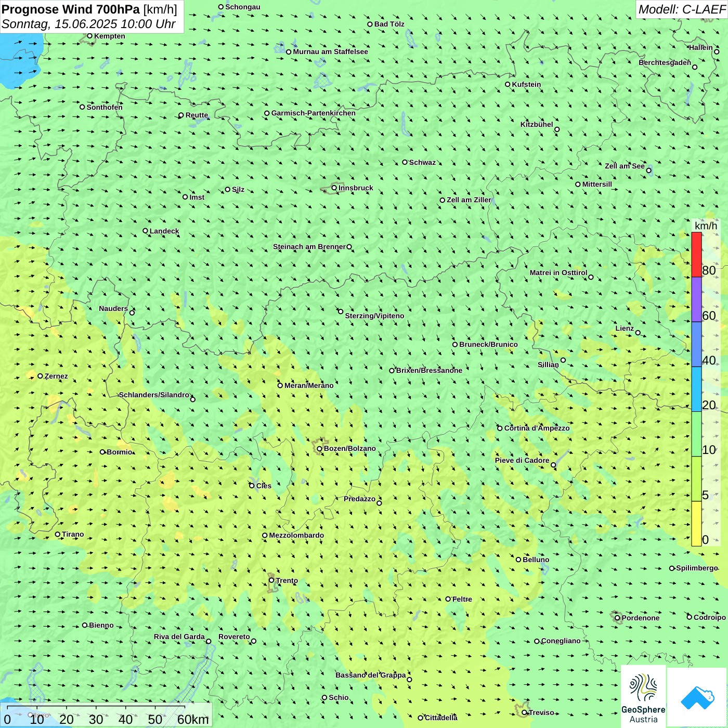Select the Zernez location label
728x728 pixels.
(x=56, y=376)
